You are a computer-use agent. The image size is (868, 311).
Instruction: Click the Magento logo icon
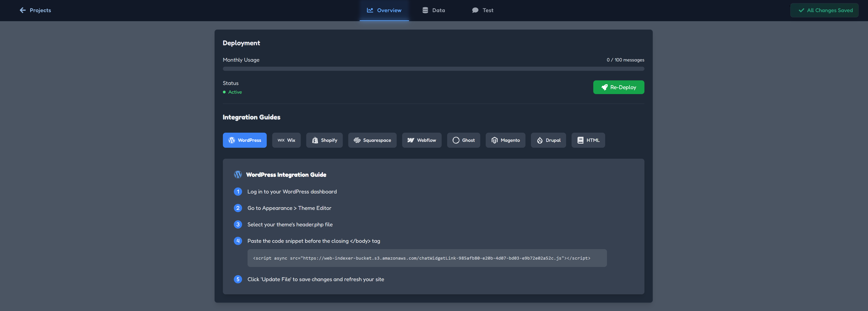click(x=494, y=140)
